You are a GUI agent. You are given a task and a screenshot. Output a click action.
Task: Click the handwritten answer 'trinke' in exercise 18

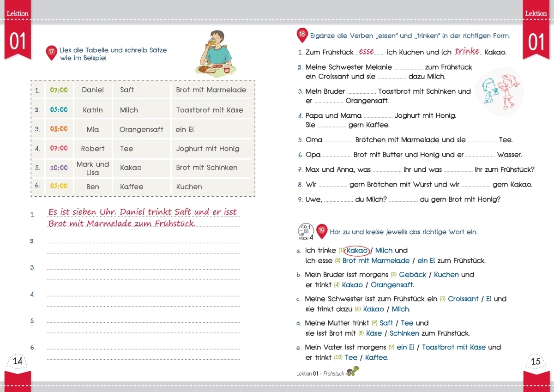click(x=467, y=51)
